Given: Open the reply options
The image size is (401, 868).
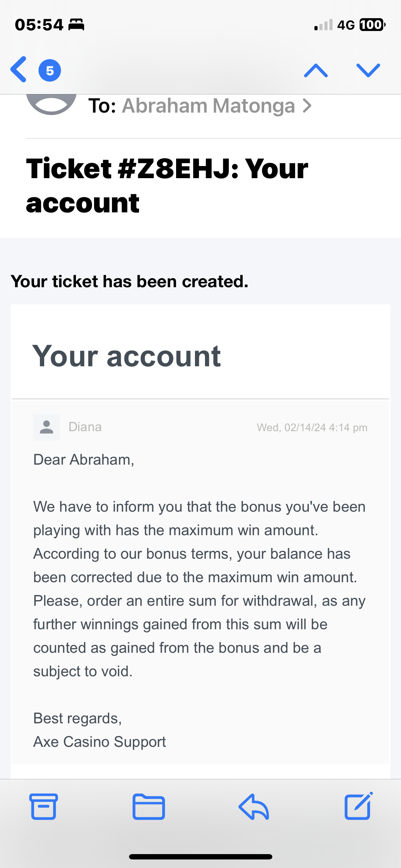Looking at the screenshot, I should click(x=253, y=807).
